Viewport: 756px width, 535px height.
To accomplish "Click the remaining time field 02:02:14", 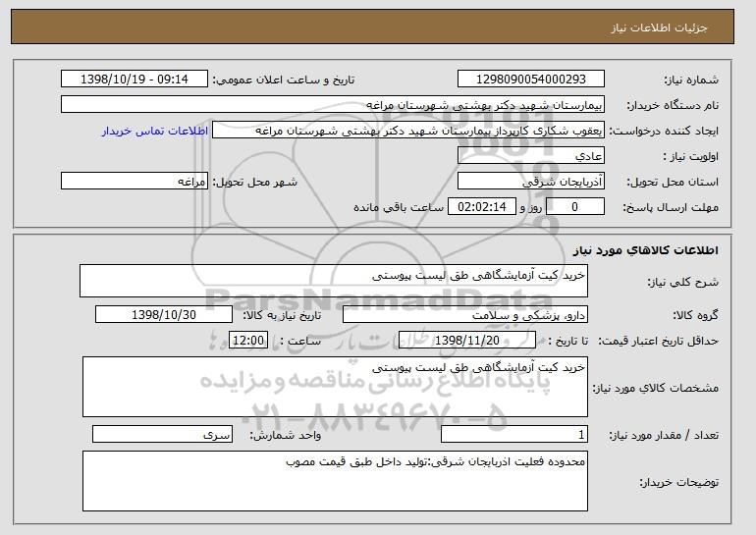I will point(482,207).
